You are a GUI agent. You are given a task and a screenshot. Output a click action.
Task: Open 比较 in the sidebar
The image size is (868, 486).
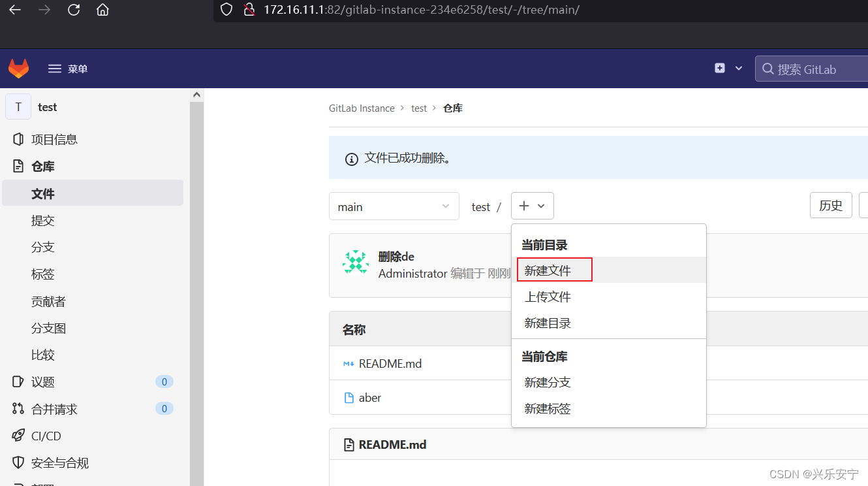(43, 355)
